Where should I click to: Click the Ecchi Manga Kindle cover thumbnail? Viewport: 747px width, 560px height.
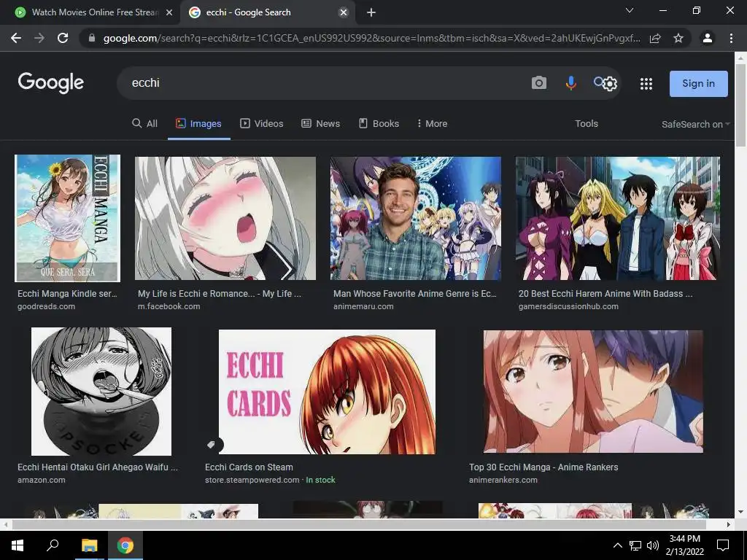pos(67,218)
